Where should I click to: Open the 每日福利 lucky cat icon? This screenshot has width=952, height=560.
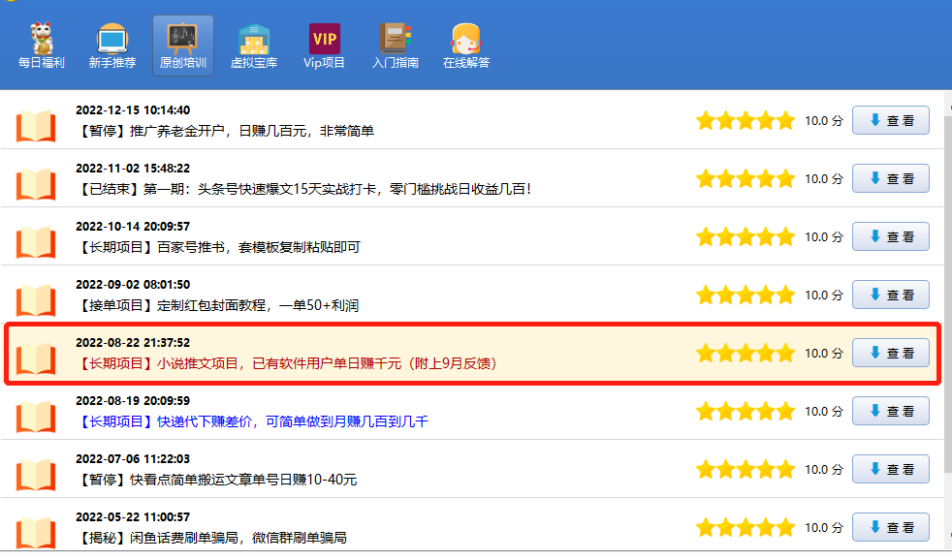pyautogui.click(x=42, y=47)
